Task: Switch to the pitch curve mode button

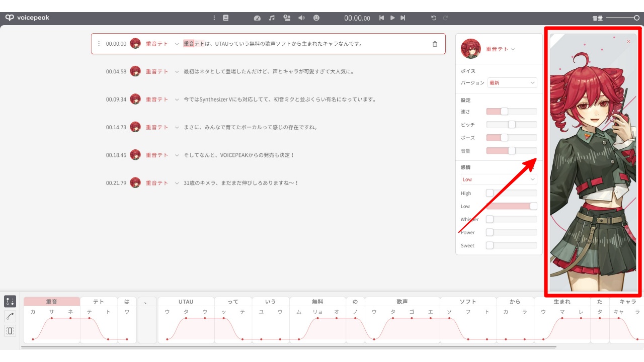Action: [10, 316]
